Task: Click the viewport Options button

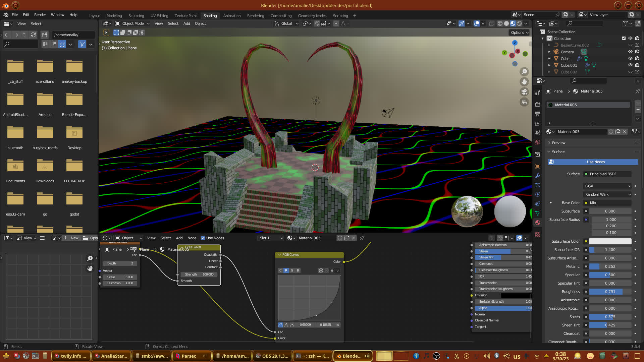Action: 519,33
